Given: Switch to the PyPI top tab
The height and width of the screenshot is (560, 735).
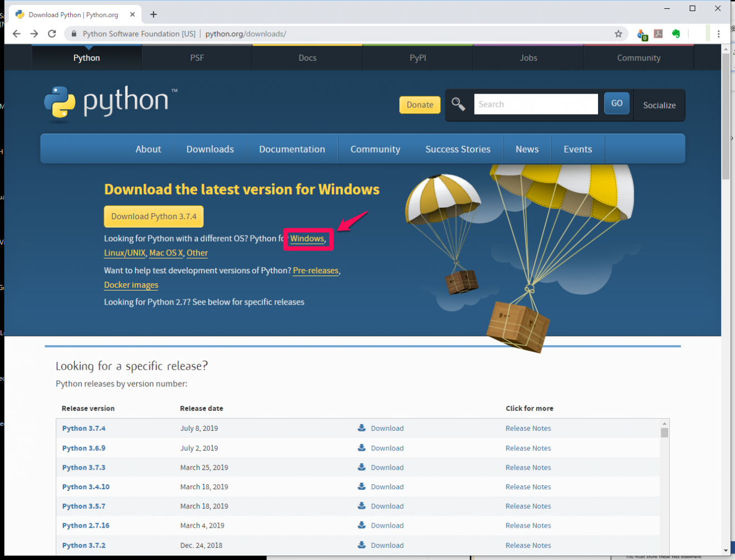Looking at the screenshot, I should click(418, 58).
